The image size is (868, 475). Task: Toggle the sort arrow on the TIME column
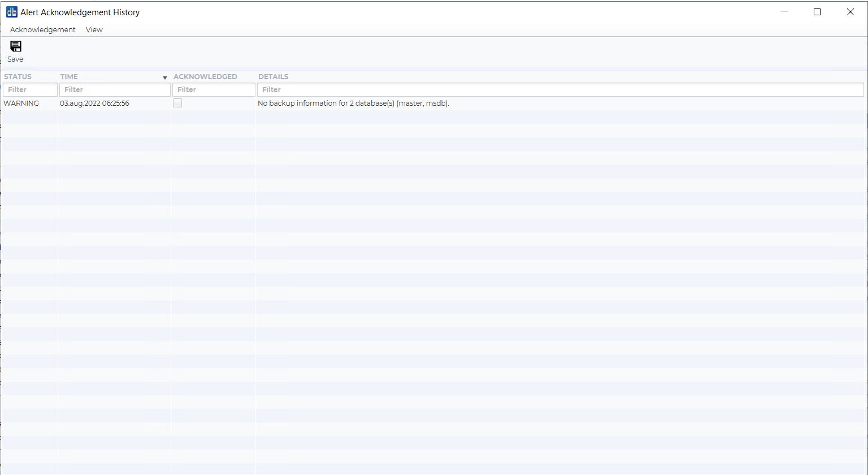point(165,77)
